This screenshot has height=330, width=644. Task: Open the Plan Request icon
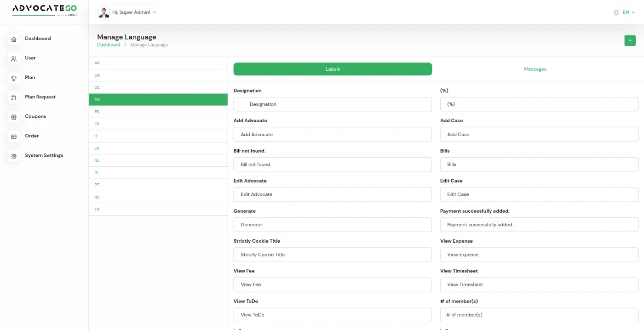(14, 97)
